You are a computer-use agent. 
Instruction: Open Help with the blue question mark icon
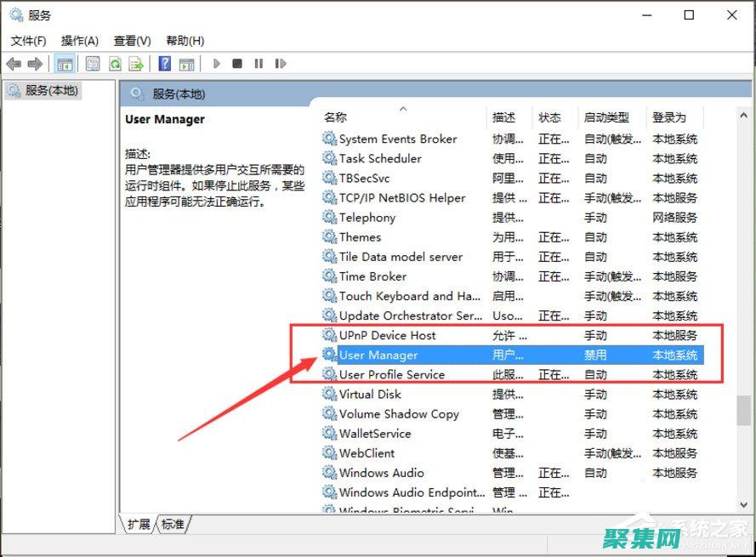pos(163,63)
